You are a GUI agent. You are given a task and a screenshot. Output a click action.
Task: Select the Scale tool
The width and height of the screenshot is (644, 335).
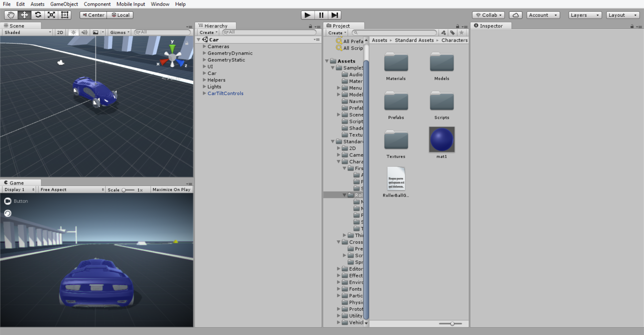[x=51, y=15]
